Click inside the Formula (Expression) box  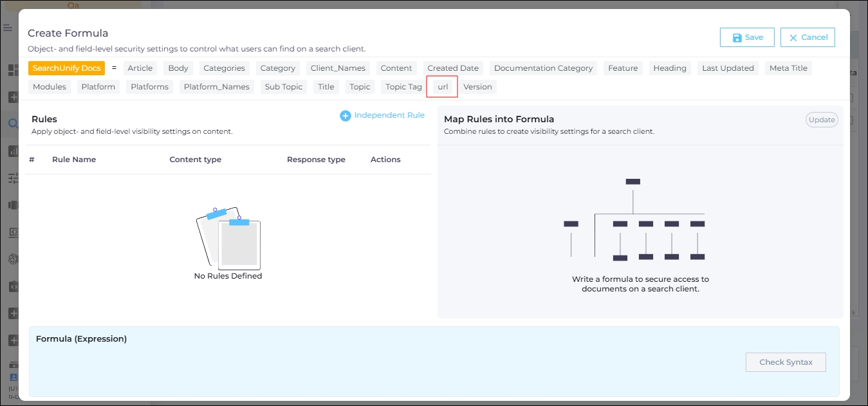click(386, 370)
